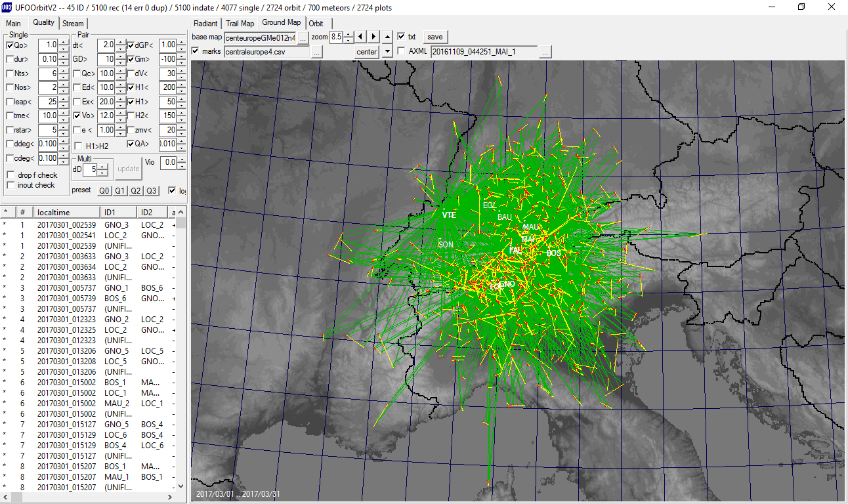Open the Stream tab
This screenshot has height=504, width=848.
tap(73, 24)
